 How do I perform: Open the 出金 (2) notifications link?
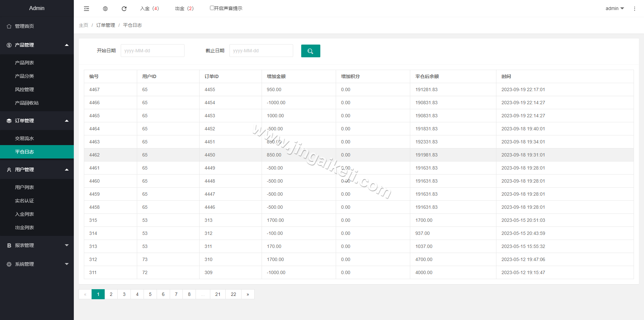[x=184, y=8]
